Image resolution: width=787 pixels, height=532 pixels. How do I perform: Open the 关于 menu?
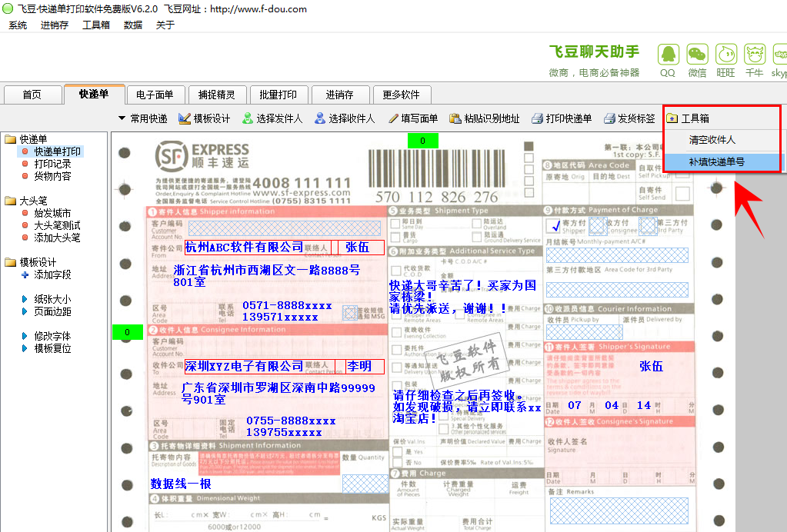[x=165, y=25]
